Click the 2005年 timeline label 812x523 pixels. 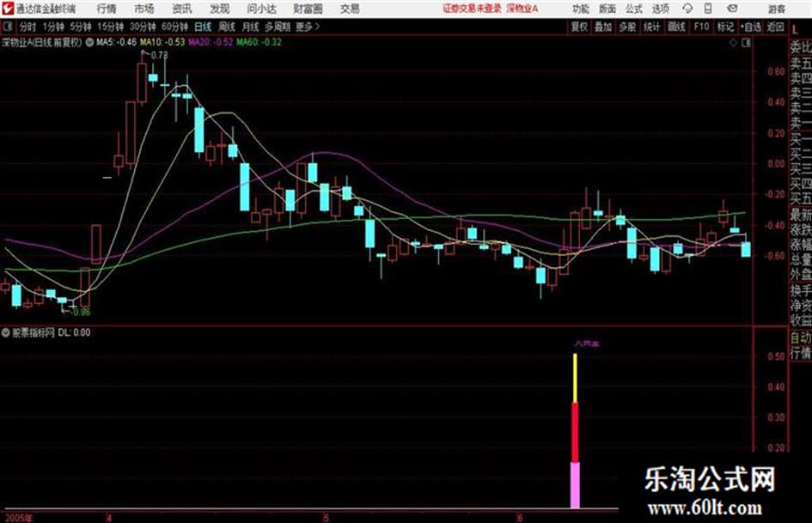[x=19, y=518]
